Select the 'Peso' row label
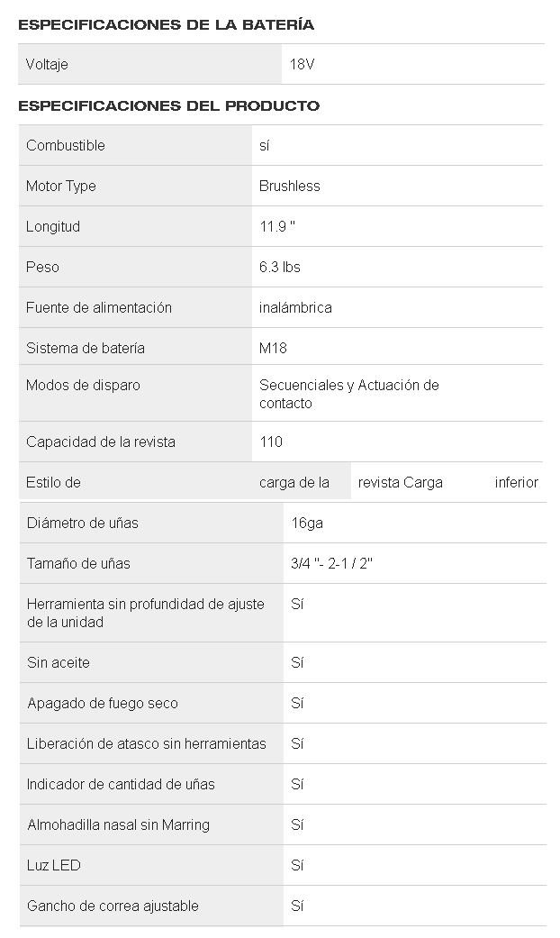This screenshot has width=560, height=938. 42,267
